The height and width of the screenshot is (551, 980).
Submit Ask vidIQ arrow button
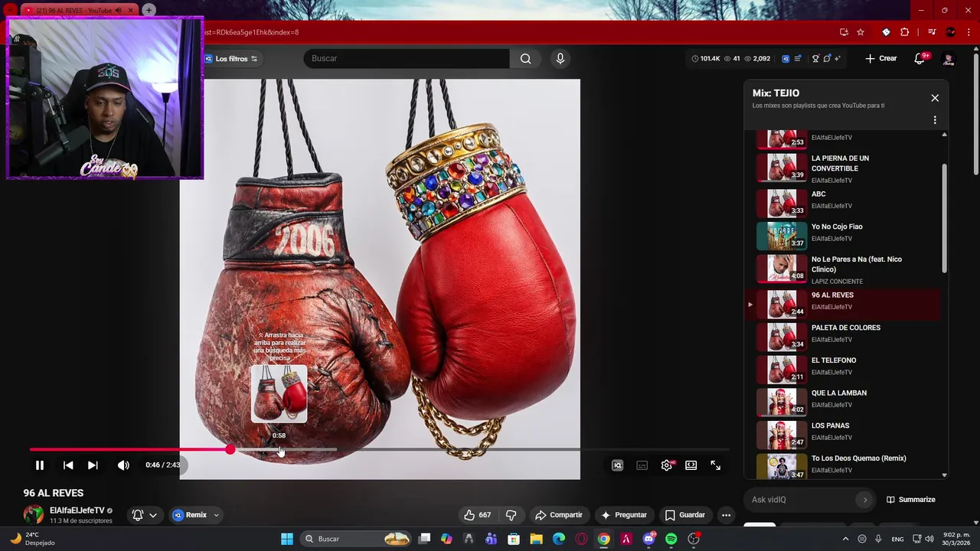[x=865, y=500]
